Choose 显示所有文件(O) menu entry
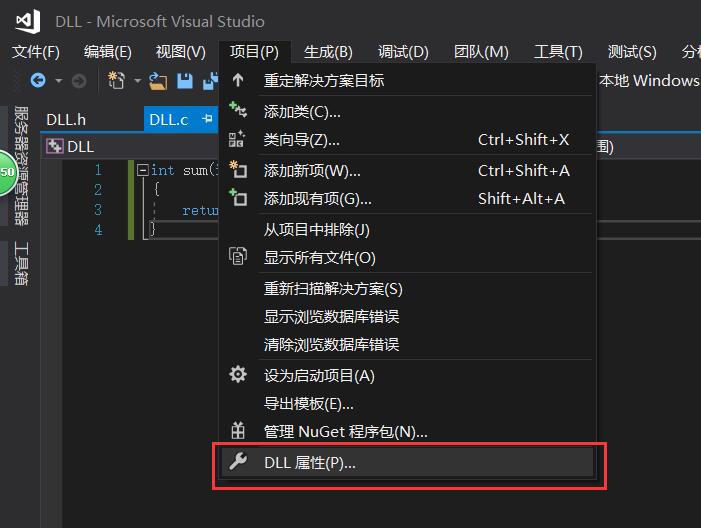Image resolution: width=701 pixels, height=528 pixels. (x=407, y=258)
